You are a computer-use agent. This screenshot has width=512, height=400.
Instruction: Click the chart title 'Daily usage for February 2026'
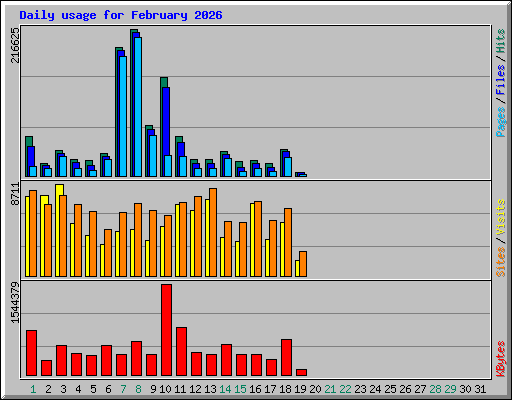(121, 15)
